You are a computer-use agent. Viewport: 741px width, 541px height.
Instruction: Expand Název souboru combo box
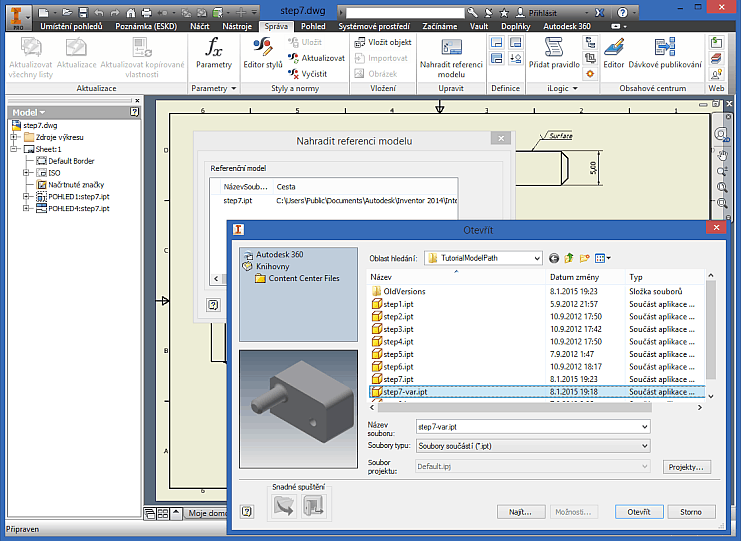pos(644,427)
